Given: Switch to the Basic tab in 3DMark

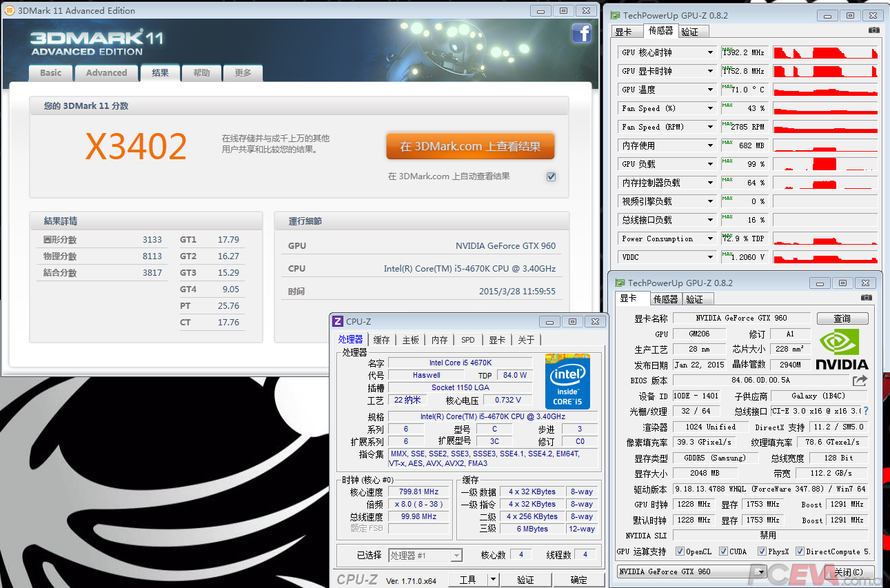Looking at the screenshot, I should (50, 72).
